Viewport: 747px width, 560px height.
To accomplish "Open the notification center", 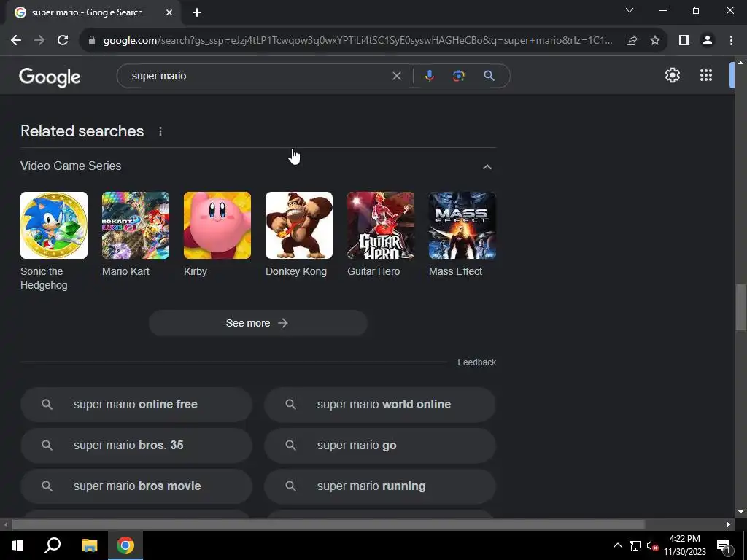I will (724, 546).
